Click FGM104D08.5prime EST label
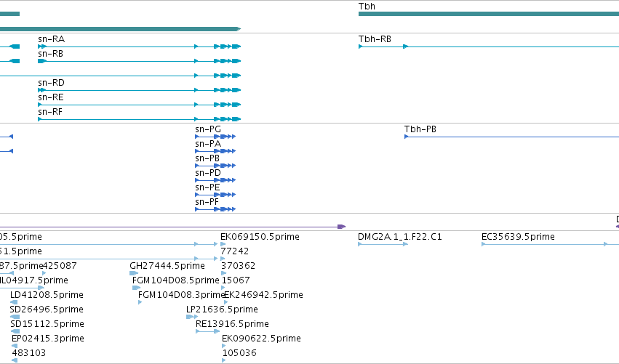 click(x=176, y=280)
